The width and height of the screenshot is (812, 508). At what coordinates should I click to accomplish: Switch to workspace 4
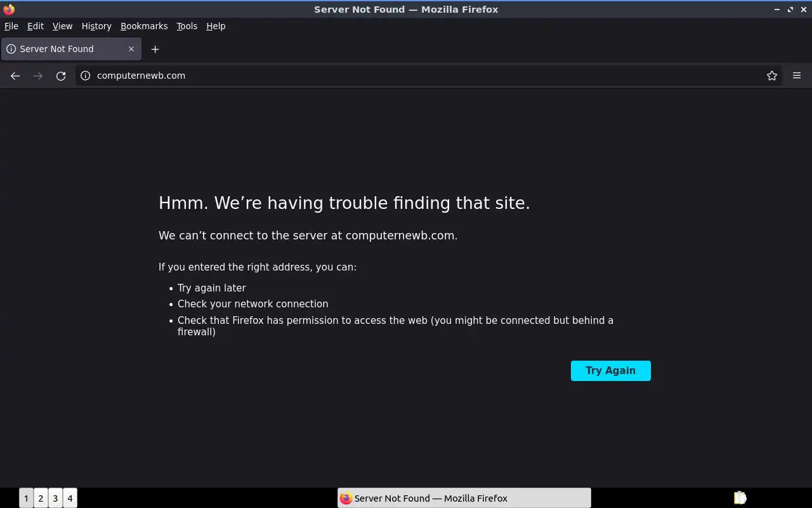70,498
